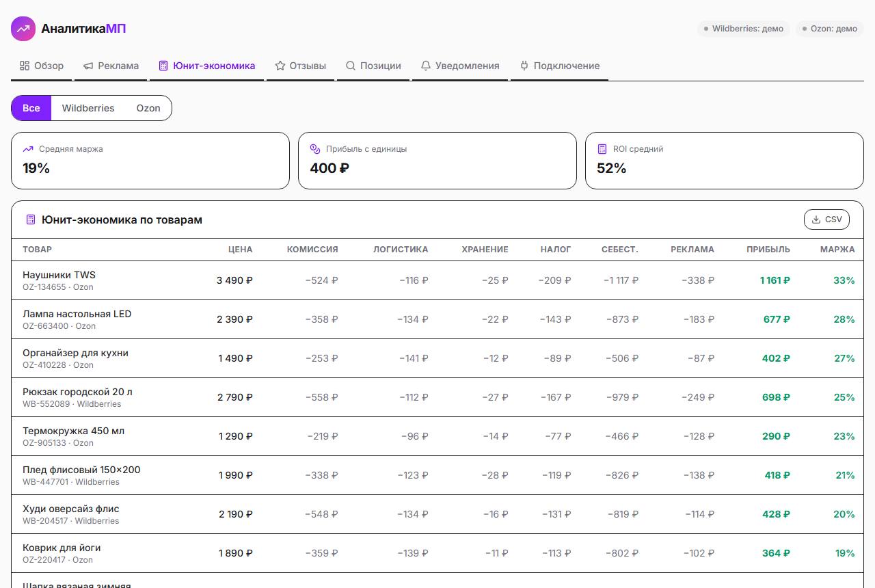Select the Наушники TWS product row

tap(437, 280)
